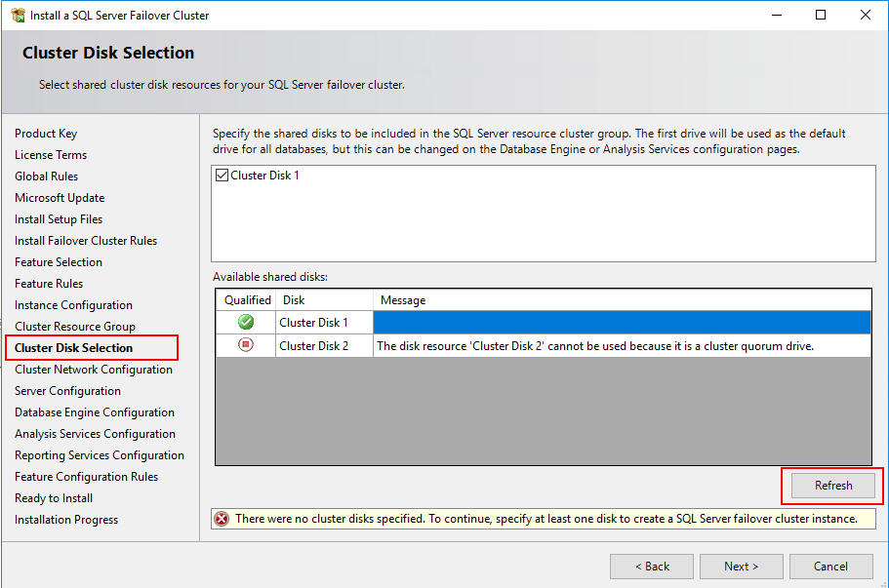889x588 pixels.
Task: Select Feature Rules in the step list
Action: (x=49, y=284)
